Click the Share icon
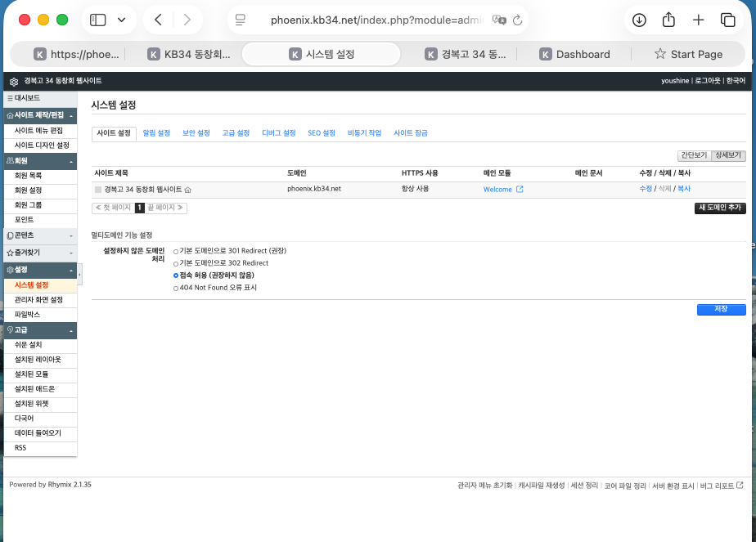756x542 pixels. [x=668, y=20]
